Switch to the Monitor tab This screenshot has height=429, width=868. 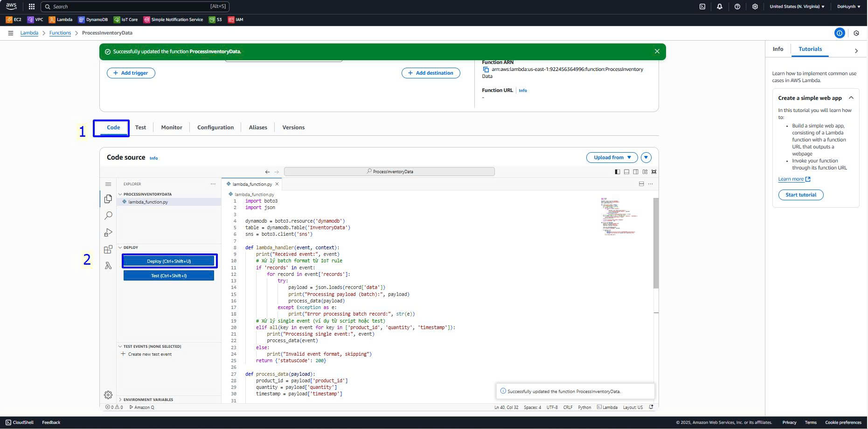pos(171,127)
